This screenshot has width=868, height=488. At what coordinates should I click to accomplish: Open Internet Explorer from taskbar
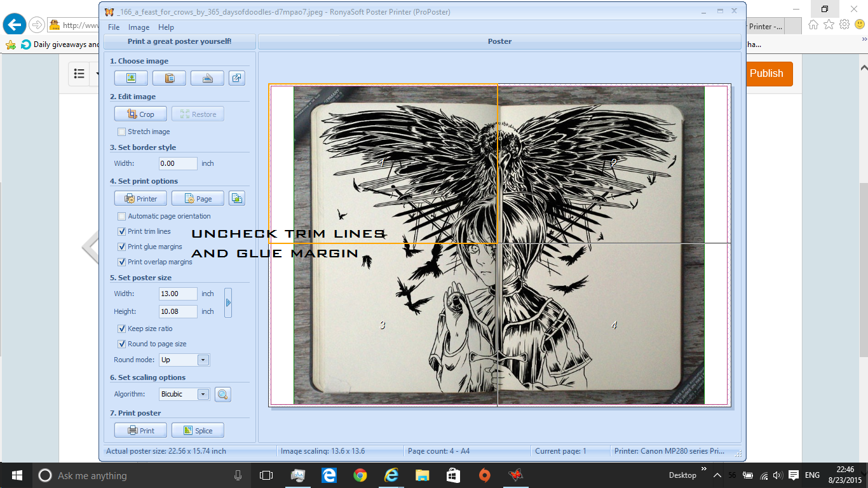click(391, 475)
